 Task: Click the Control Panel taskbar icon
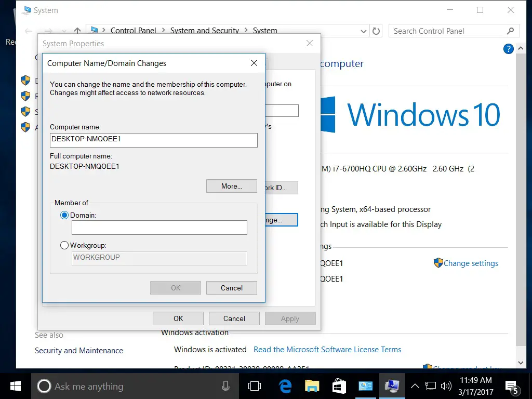tap(365, 386)
